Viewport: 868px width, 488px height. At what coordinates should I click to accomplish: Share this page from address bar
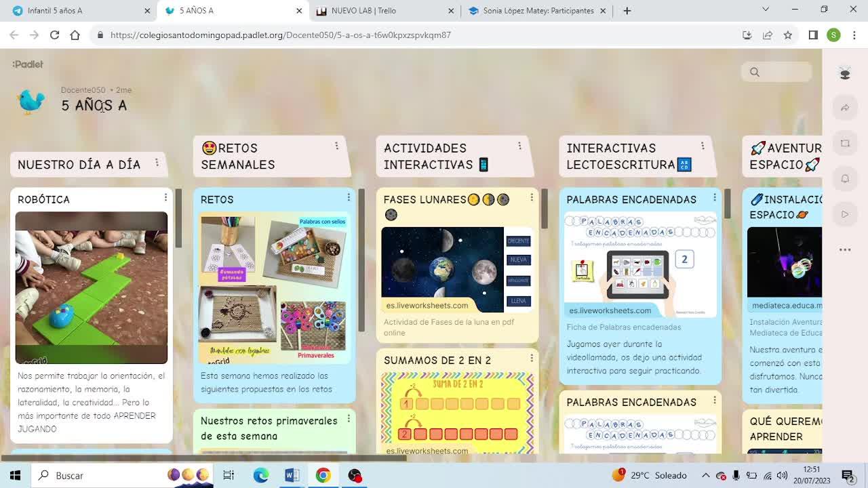[x=768, y=35]
